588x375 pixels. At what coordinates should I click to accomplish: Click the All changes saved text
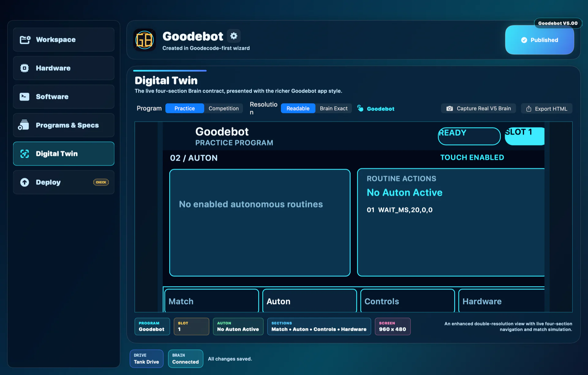[x=230, y=359]
